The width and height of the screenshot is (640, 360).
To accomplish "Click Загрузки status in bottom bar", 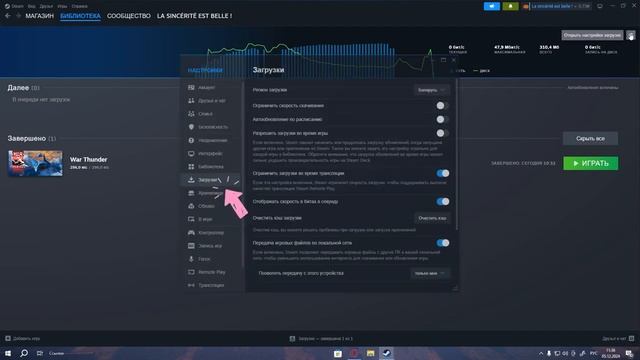I will pyautogui.click(x=322, y=338).
